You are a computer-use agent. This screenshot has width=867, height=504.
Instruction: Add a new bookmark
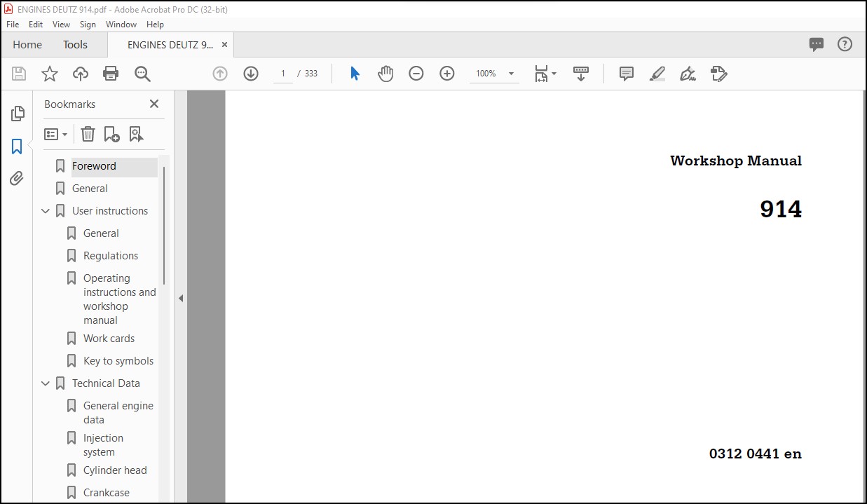(111, 134)
